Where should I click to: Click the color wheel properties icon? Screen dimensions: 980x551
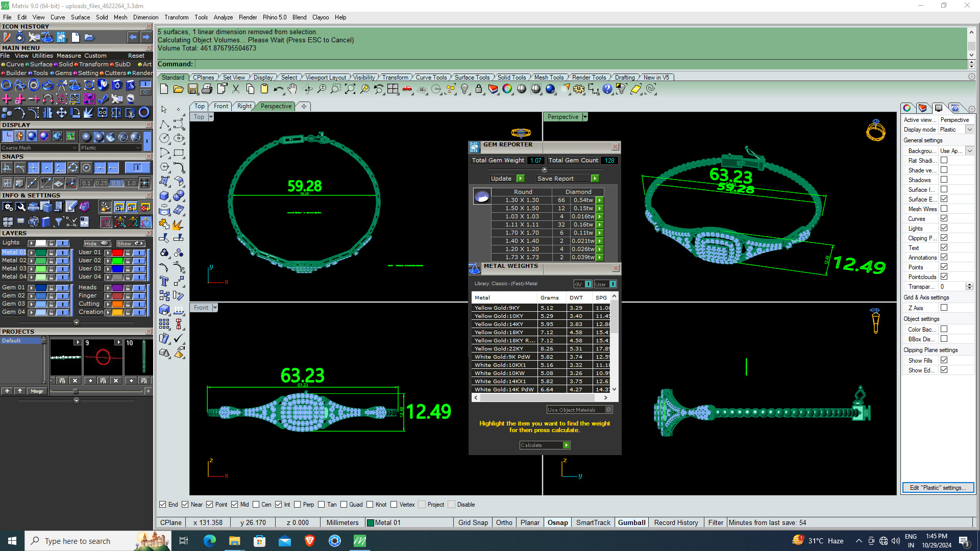[x=507, y=89]
